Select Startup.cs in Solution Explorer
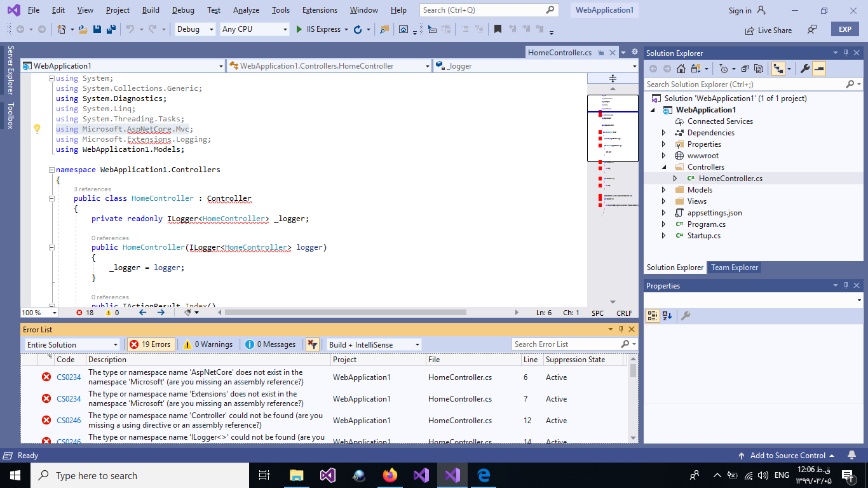 [x=703, y=236]
